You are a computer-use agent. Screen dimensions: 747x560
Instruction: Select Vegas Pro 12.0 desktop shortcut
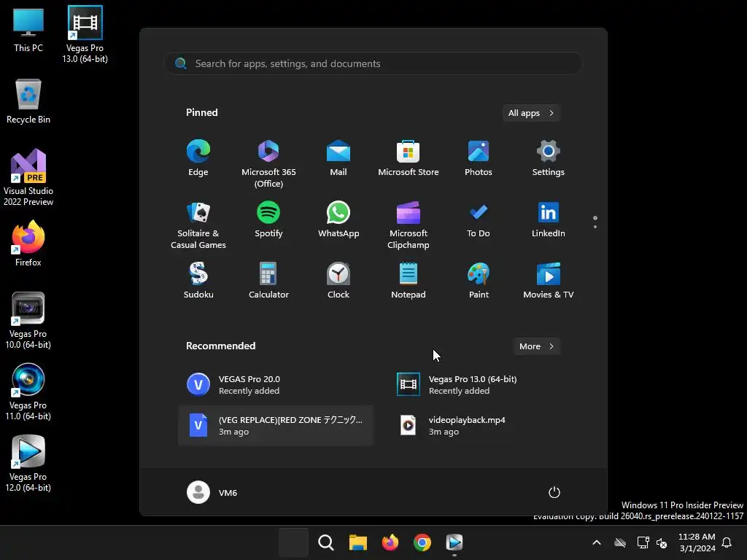(x=28, y=463)
